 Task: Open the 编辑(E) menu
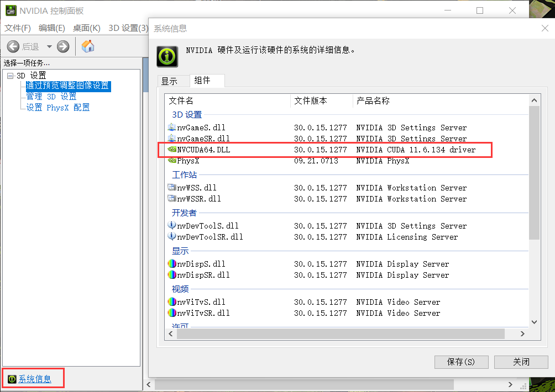pyautogui.click(x=51, y=28)
